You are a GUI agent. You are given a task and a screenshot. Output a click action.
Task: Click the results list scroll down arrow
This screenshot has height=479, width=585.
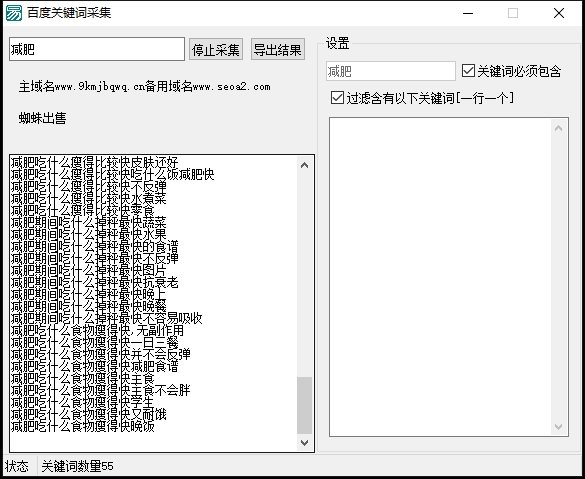click(x=304, y=442)
